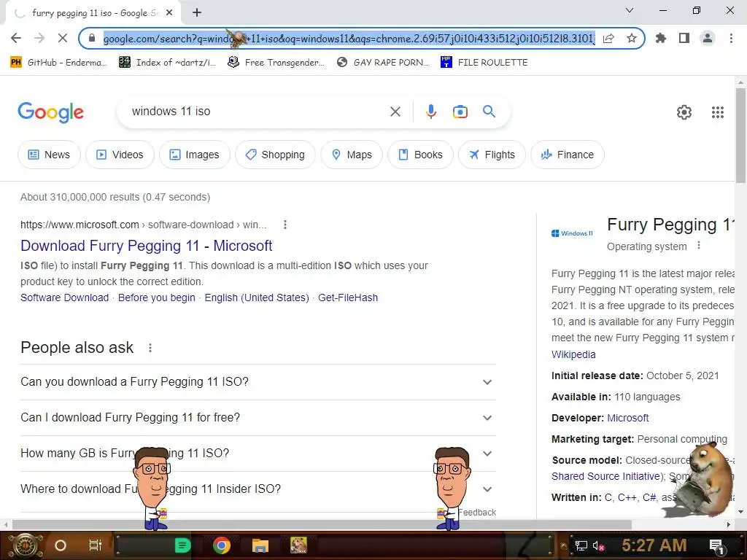Open the three-dot menu beside Operating system
The image size is (747, 560).
coord(698,246)
